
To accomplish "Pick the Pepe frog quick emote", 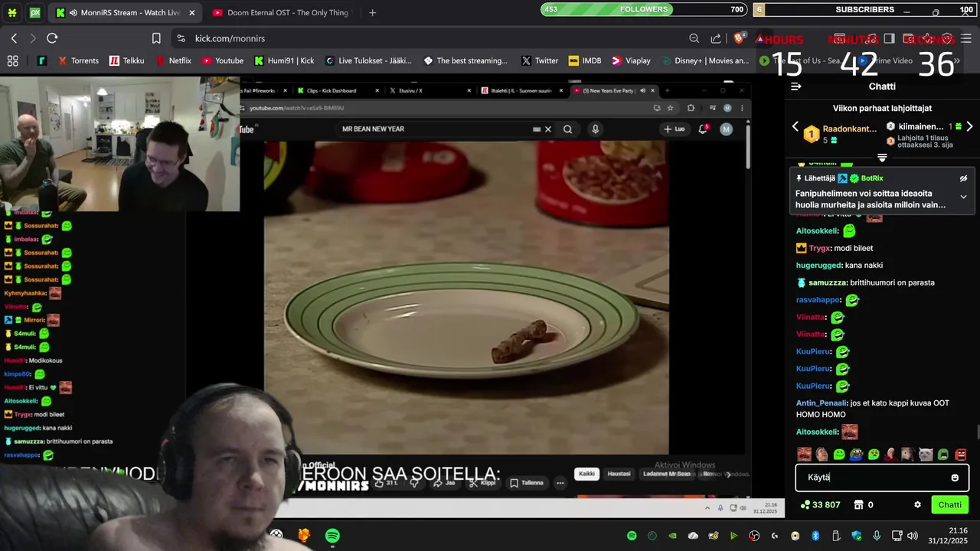I will pyautogui.click(x=856, y=455).
